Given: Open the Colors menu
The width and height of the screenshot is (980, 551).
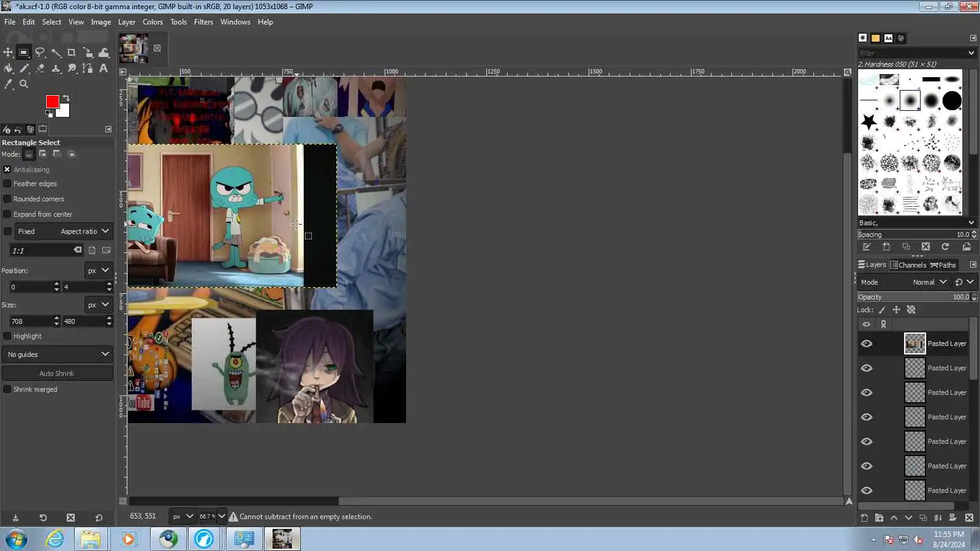Looking at the screenshot, I should [x=153, y=22].
